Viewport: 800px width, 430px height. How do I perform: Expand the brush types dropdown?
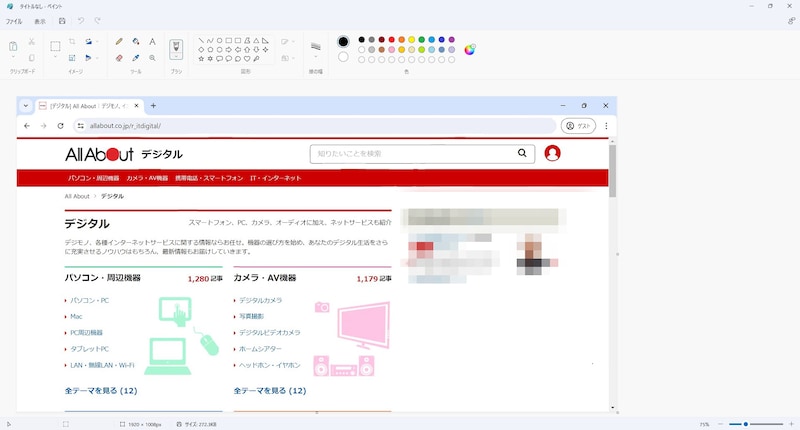(176, 57)
